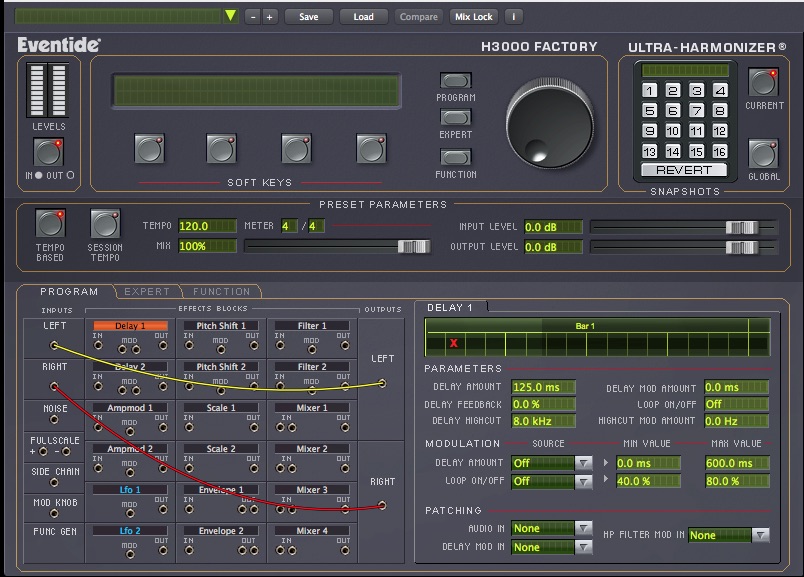Viewport: 804px width, 577px height.
Task: Recall snapshot 1
Action: 649,91
